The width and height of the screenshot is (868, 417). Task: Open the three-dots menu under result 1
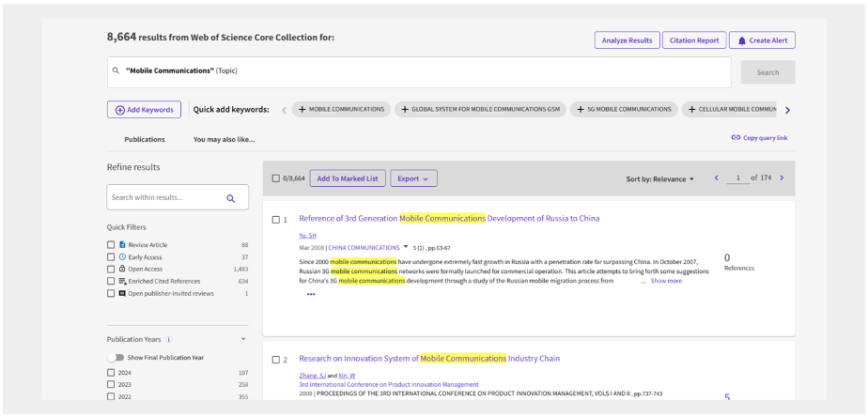coord(311,294)
